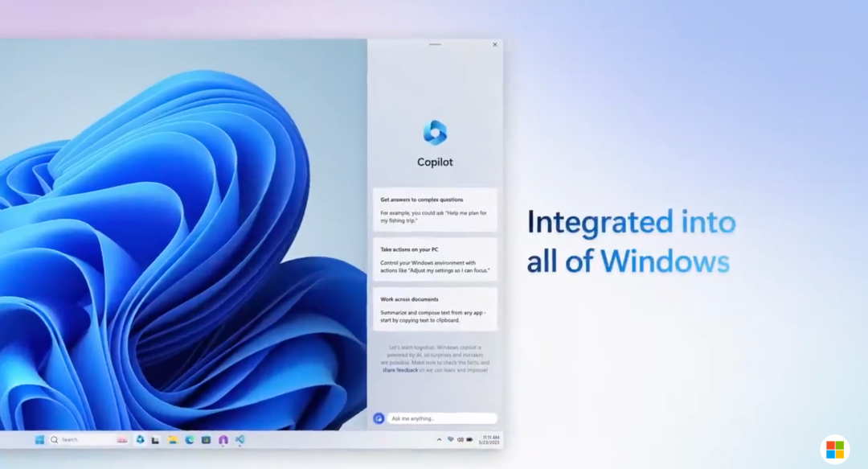Screen dimensions: 868x469
Task: Select 'Work across documents' suggestion card
Action: coord(435,310)
